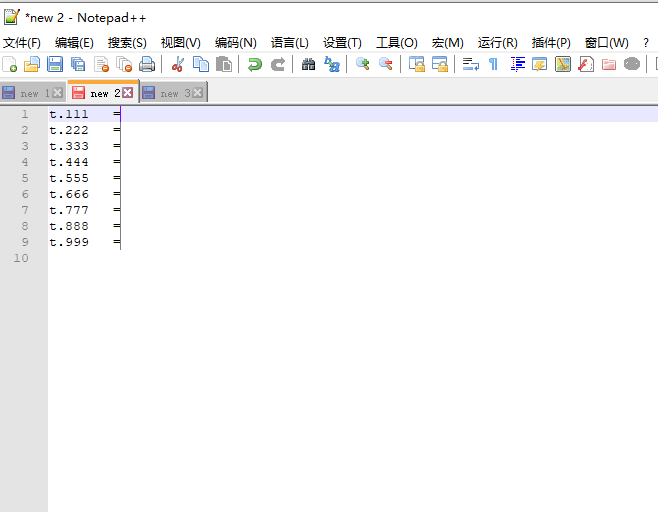Open the ? help menu
658x512 pixels.
click(645, 43)
